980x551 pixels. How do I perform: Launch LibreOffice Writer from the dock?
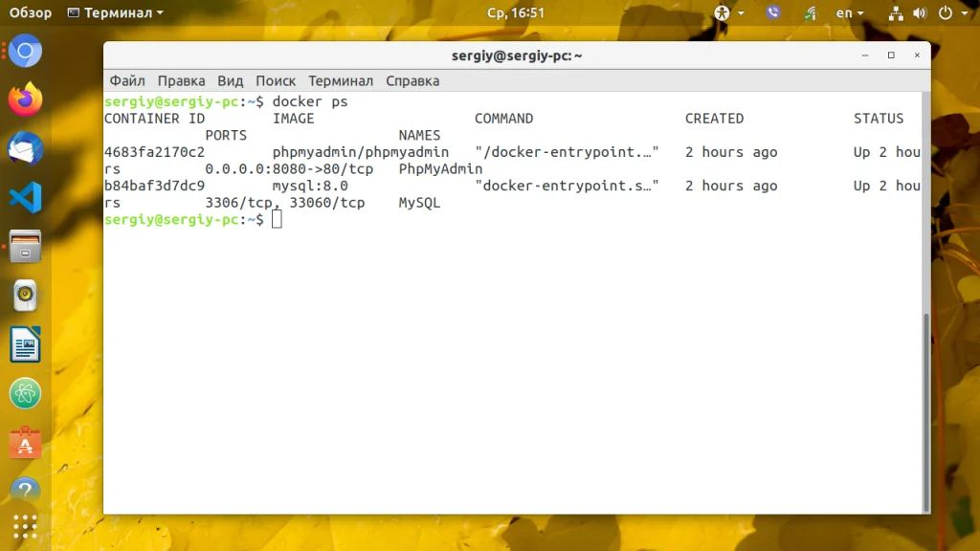pyautogui.click(x=25, y=344)
